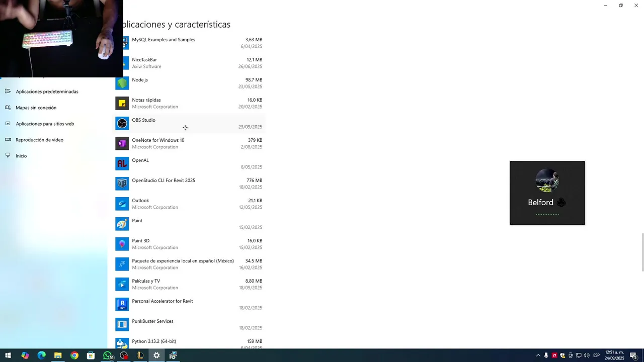Select the Outlook app name
Image resolution: width=644 pixels, height=362 pixels.
(x=140, y=201)
